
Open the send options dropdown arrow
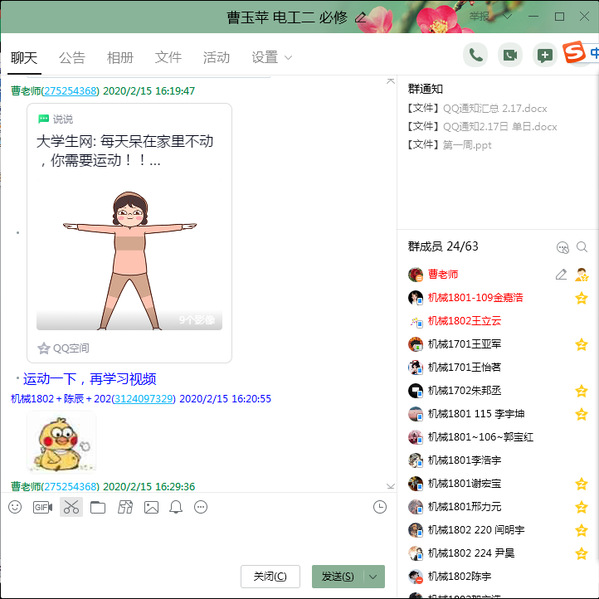click(x=373, y=576)
